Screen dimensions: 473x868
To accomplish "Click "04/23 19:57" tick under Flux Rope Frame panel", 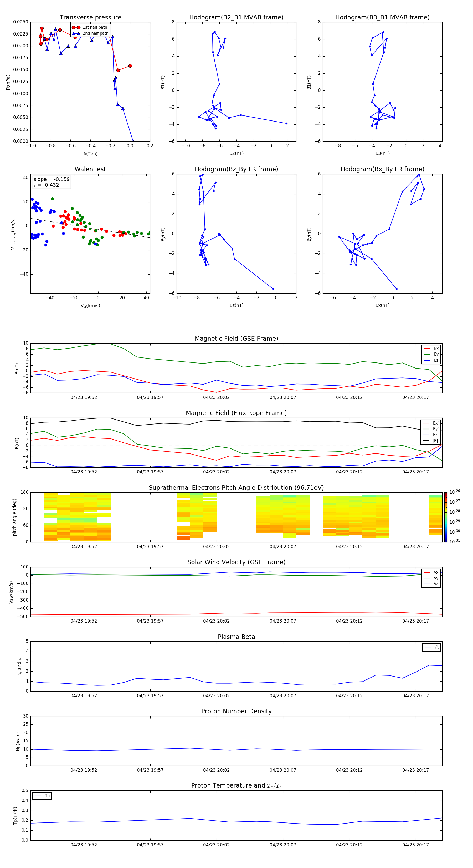I will coord(150,472).
